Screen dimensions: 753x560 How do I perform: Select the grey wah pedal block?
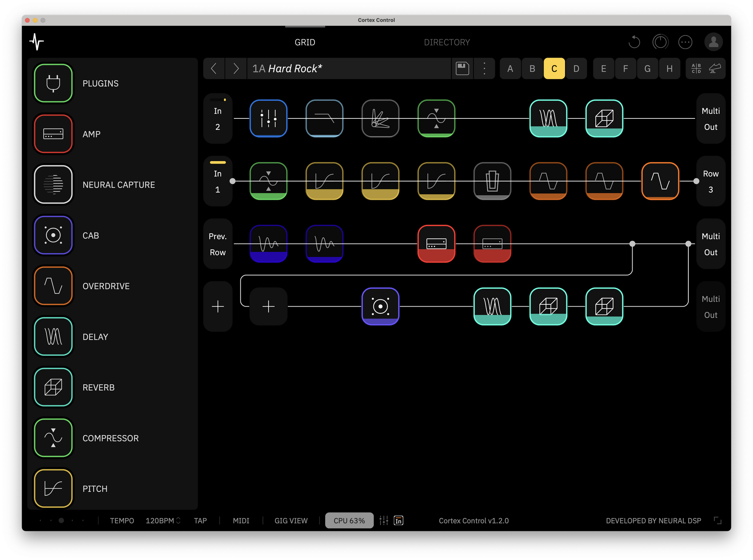[x=492, y=181]
